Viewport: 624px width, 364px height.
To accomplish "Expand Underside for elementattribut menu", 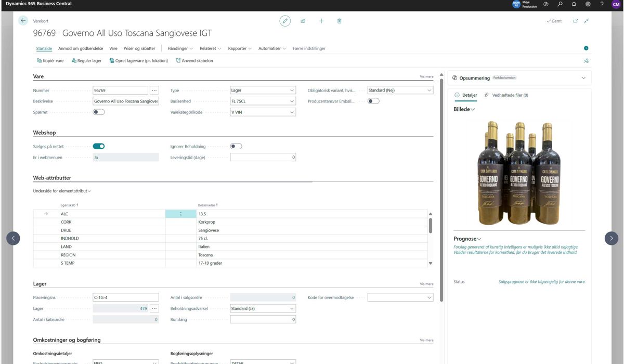I will [62, 191].
